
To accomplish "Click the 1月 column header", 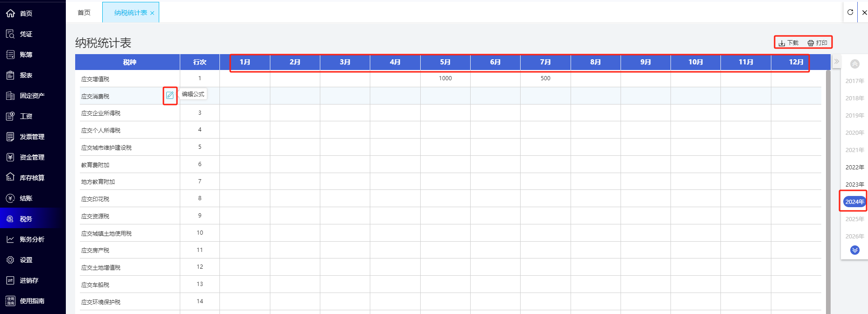I will click(245, 62).
